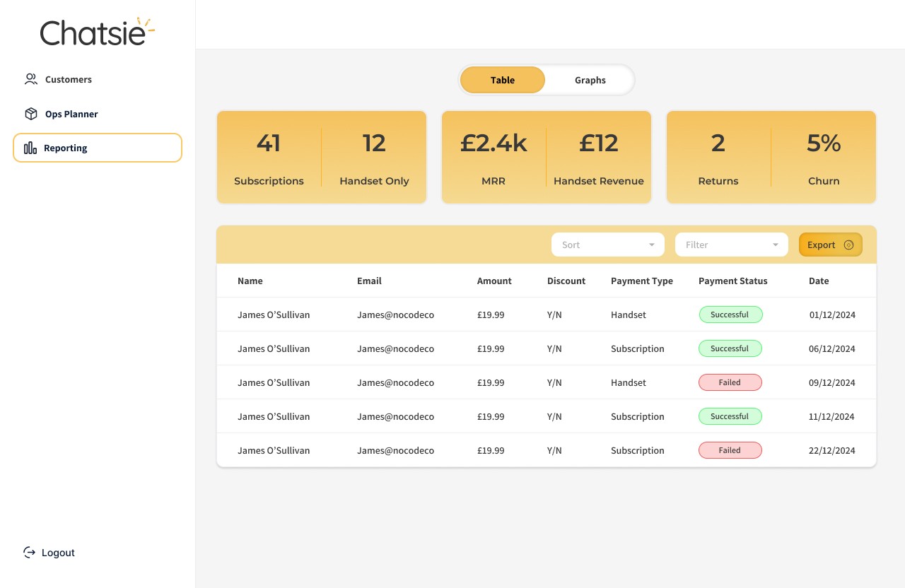The width and height of the screenshot is (905, 588).
Task: Click the Discount column header
Action: tap(566, 281)
